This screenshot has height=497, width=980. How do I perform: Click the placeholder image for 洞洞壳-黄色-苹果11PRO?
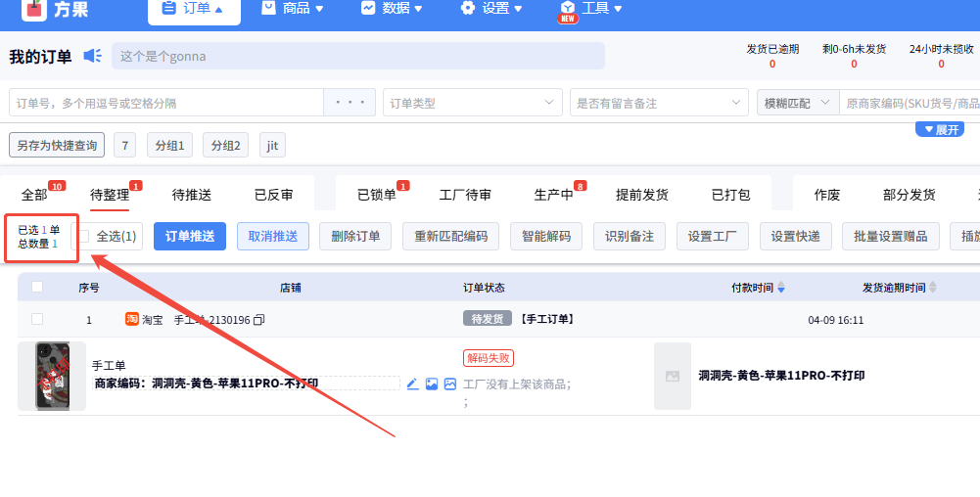(x=673, y=376)
